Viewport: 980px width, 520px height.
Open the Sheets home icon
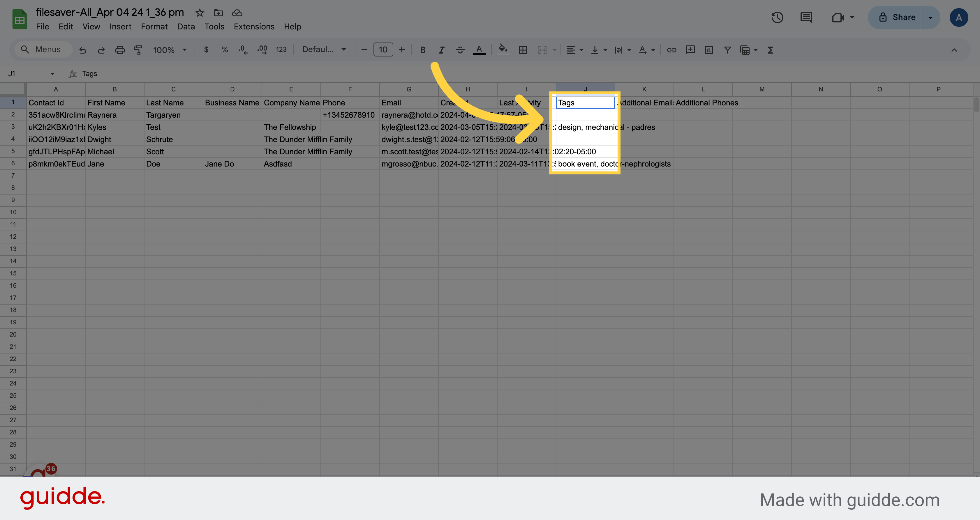(20, 19)
